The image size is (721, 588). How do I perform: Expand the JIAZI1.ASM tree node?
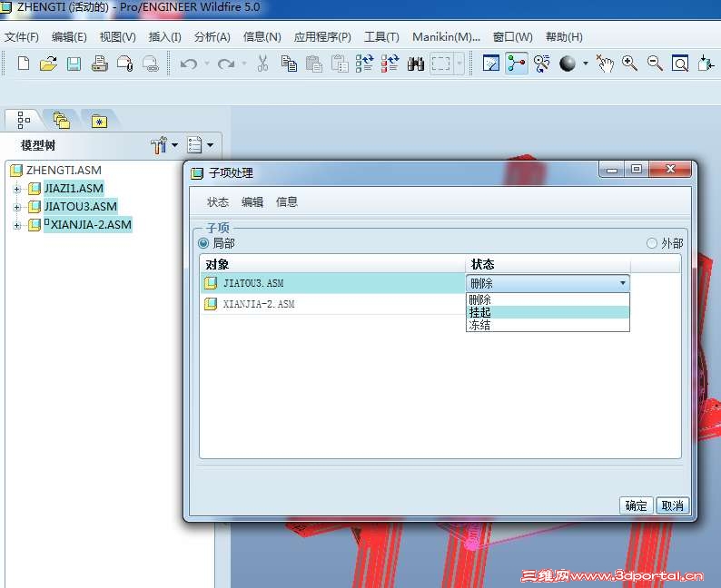click(x=16, y=189)
